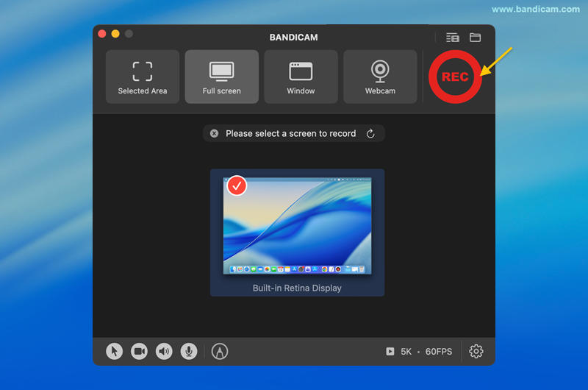588x390 pixels.
Task: Toggle the webcam overlay camera icon
Action: coord(139,352)
